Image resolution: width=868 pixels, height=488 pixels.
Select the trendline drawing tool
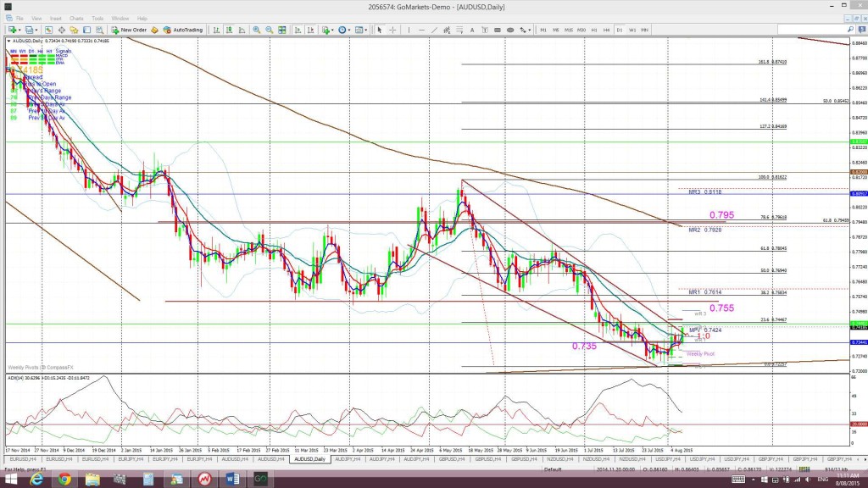[x=435, y=30]
